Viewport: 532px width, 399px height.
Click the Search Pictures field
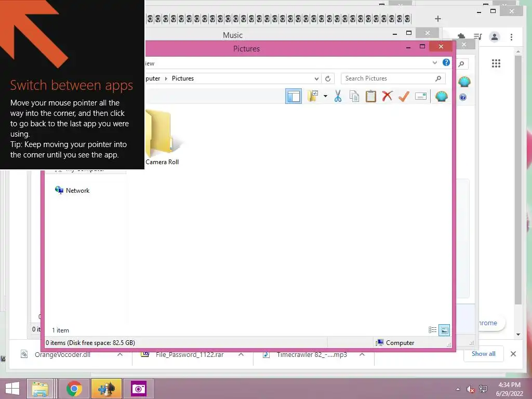pos(393,78)
